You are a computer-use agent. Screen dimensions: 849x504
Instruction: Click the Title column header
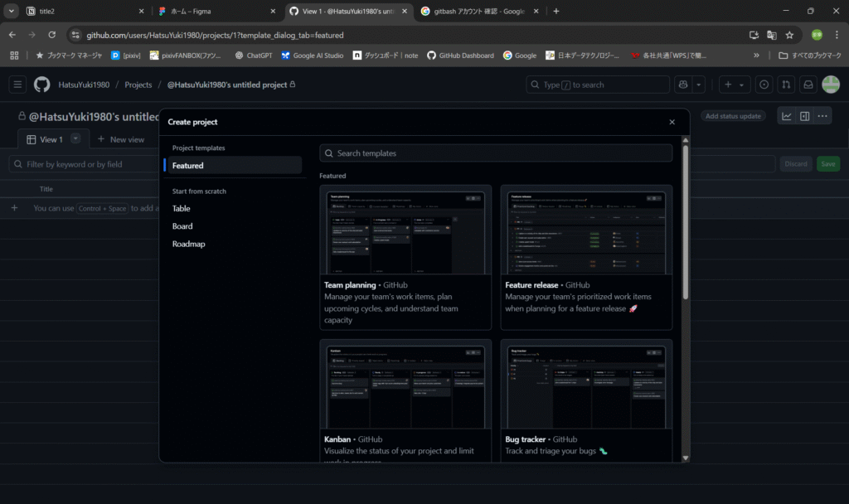46,189
